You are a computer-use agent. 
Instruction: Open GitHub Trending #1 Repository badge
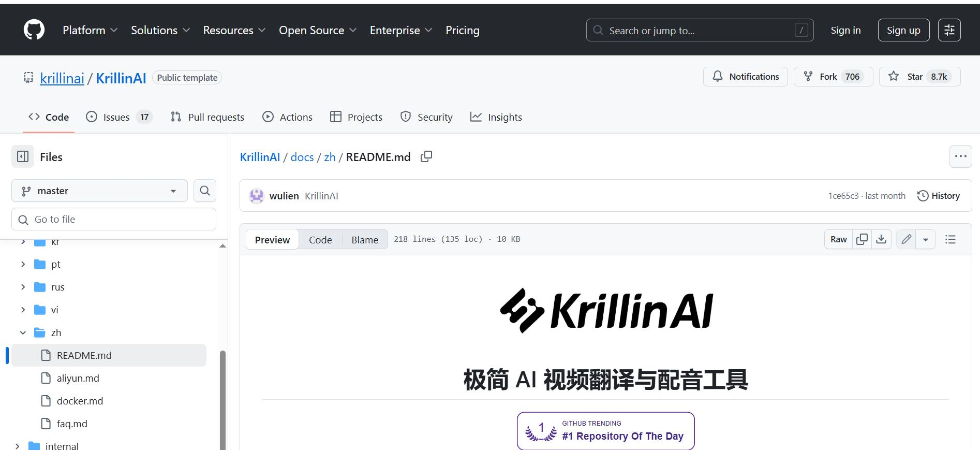pyautogui.click(x=605, y=431)
